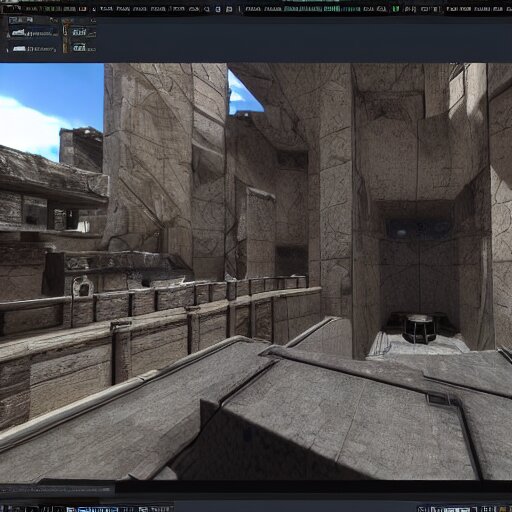Select the upper blue-white icon in the small right panel

[79, 32]
